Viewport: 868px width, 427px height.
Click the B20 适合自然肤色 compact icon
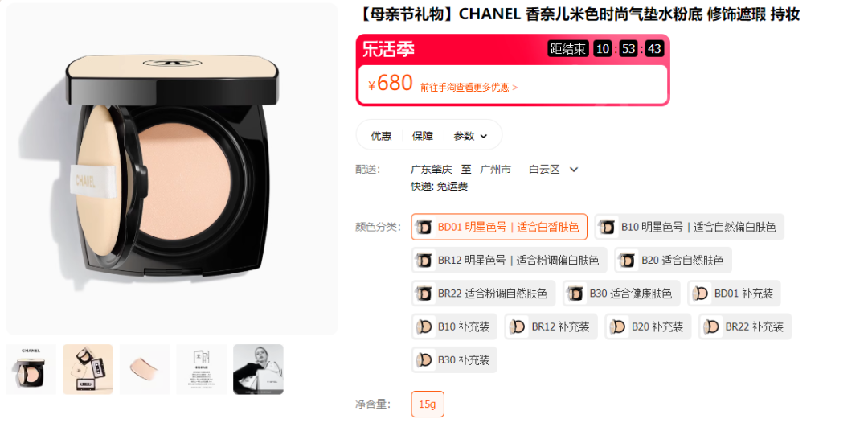[x=628, y=261]
